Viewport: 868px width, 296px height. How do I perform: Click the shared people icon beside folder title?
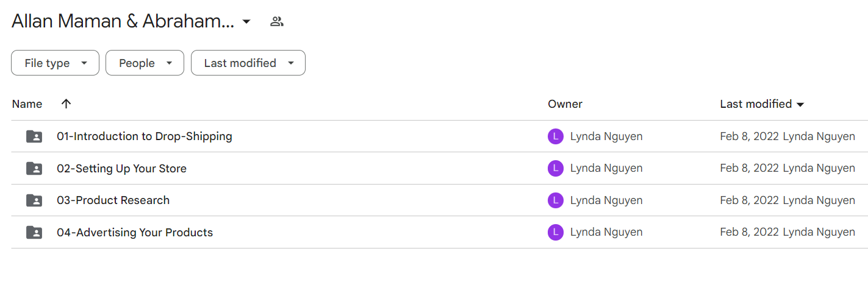[x=277, y=22]
